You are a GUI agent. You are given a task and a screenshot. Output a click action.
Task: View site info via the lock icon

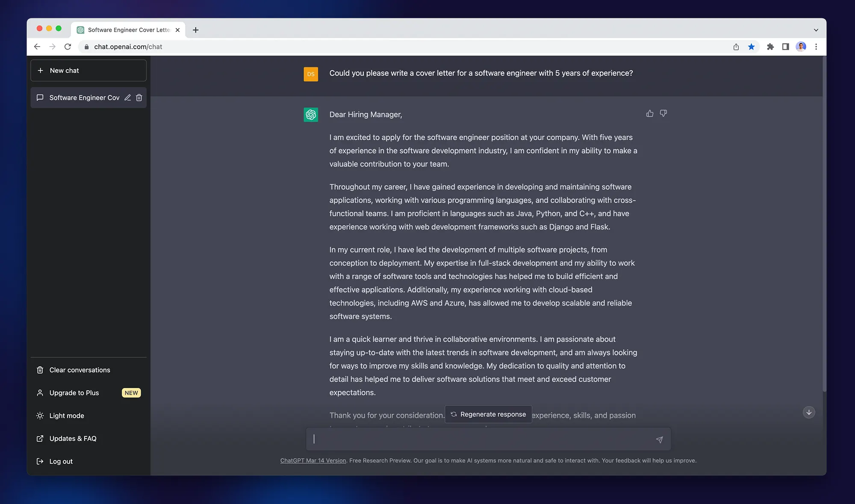tap(86, 47)
